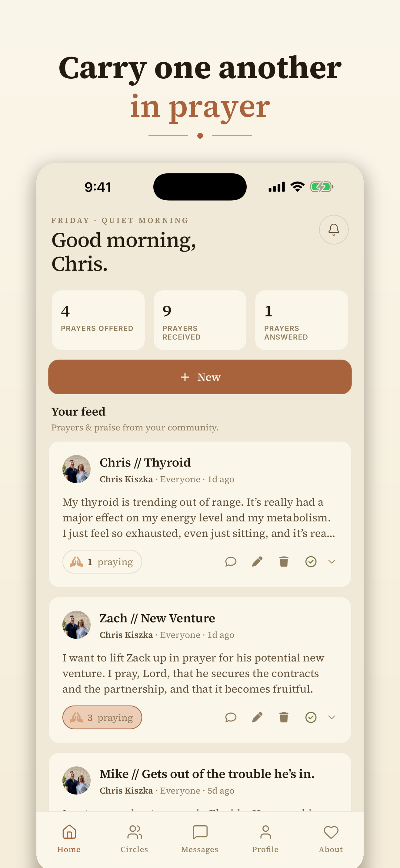This screenshot has height=868, width=400.
Task: Mark Zach // New Venture prayer as answered
Action: (311, 717)
